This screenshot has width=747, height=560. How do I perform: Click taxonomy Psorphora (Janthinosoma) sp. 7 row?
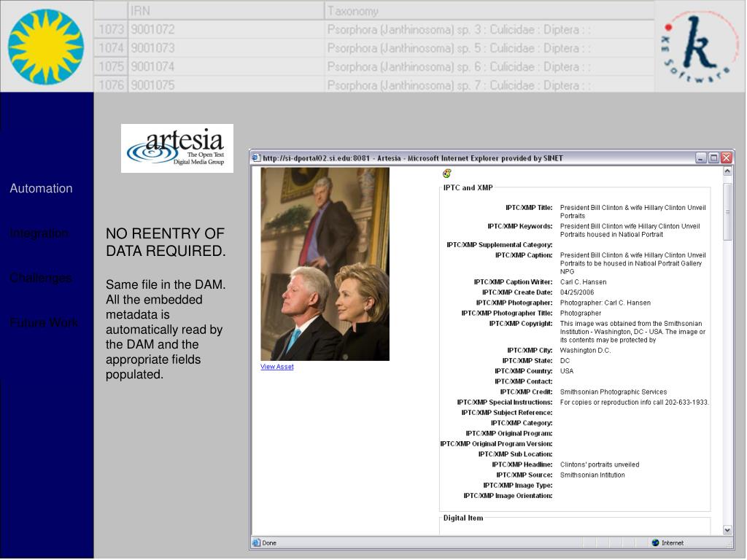coord(489,85)
